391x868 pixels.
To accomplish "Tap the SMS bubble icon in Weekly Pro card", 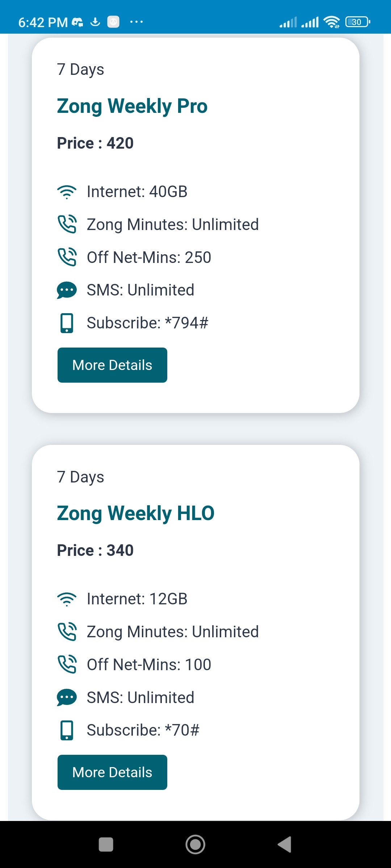I will (67, 290).
